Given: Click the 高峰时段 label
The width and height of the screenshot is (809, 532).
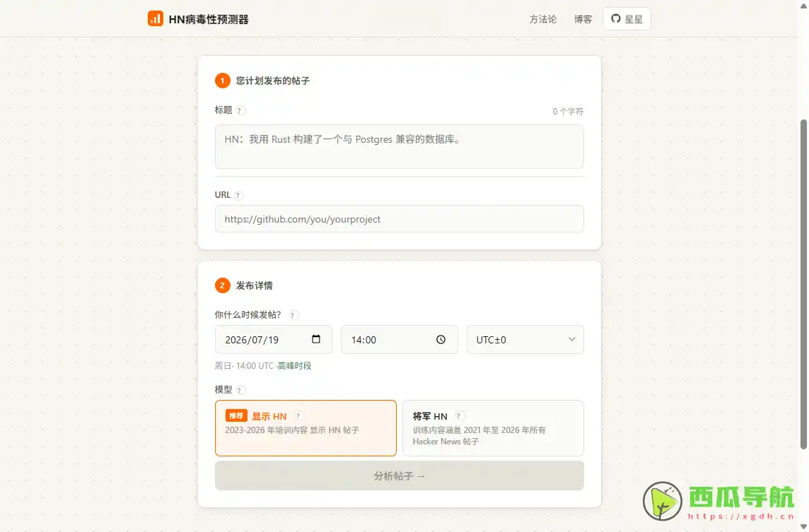Looking at the screenshot, I should pyautogui.click(x=295, y=365).
